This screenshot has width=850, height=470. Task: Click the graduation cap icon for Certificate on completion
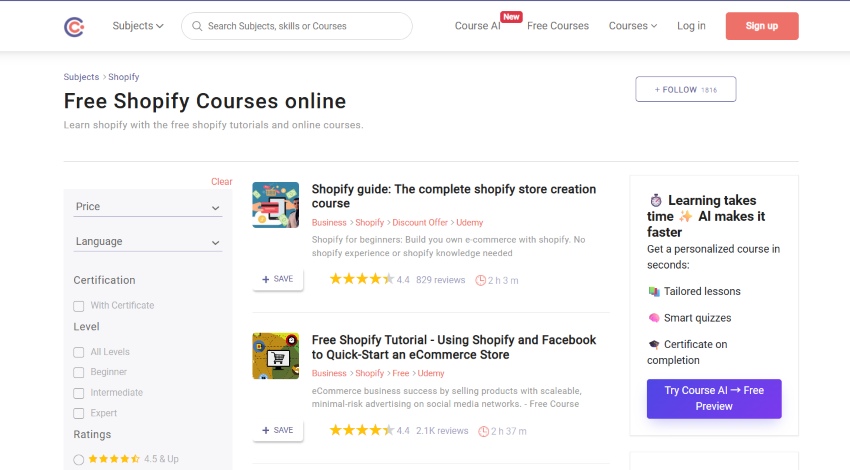pos(654,344)
